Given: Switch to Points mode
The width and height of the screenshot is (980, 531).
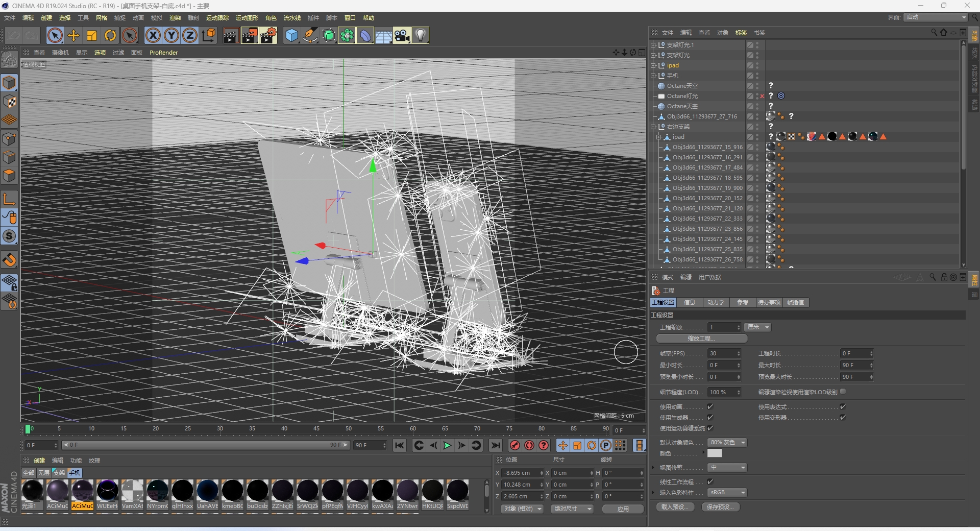Looking at the screenshot, I should point(9,139).
